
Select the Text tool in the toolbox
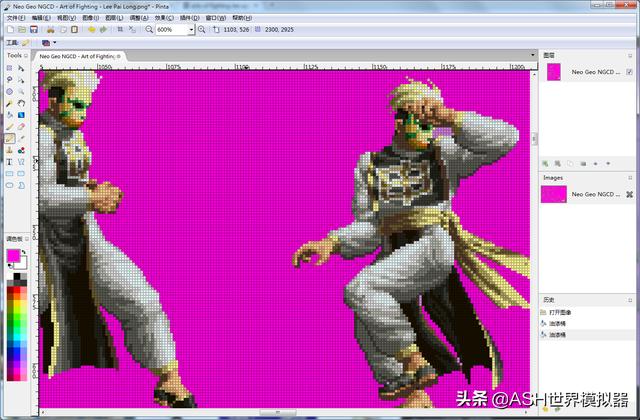point(10,161)
